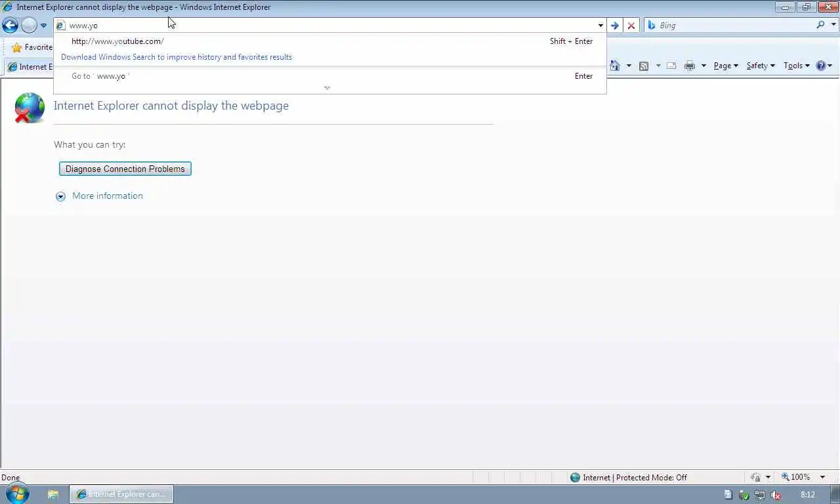Click the search magnifier icon
This screenshot has height=504, width=840.
point(820,25)
